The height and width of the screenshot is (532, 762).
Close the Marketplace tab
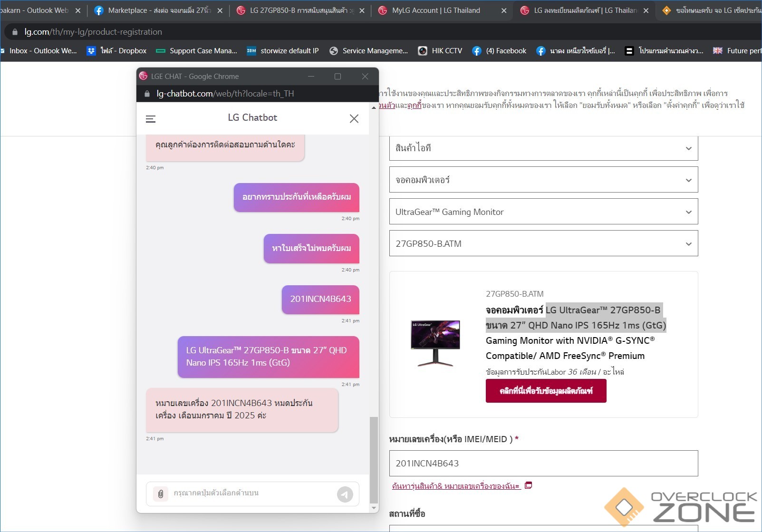click(x=220, y=10)
